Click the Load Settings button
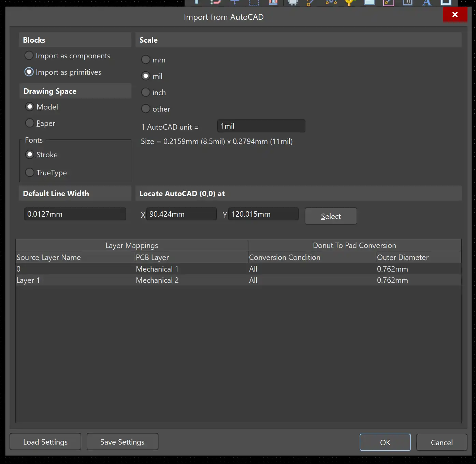476x464 pixels. (x=45, y=442)
